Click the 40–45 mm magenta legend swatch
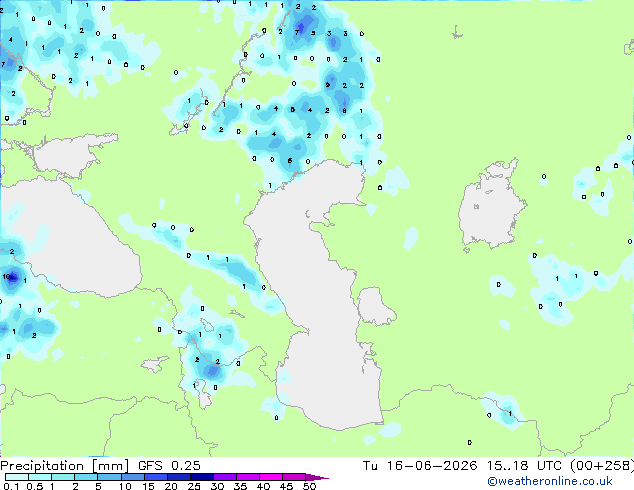 (x=271, y=477)
